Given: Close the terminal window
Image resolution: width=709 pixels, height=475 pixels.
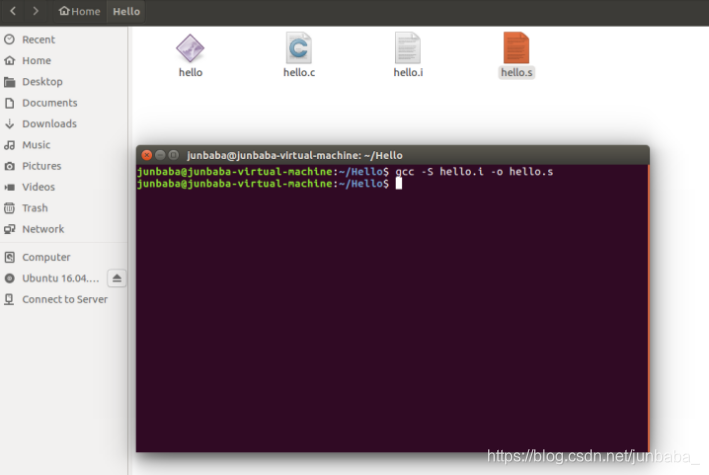Looking at the screenshot, I should (147, 155).
